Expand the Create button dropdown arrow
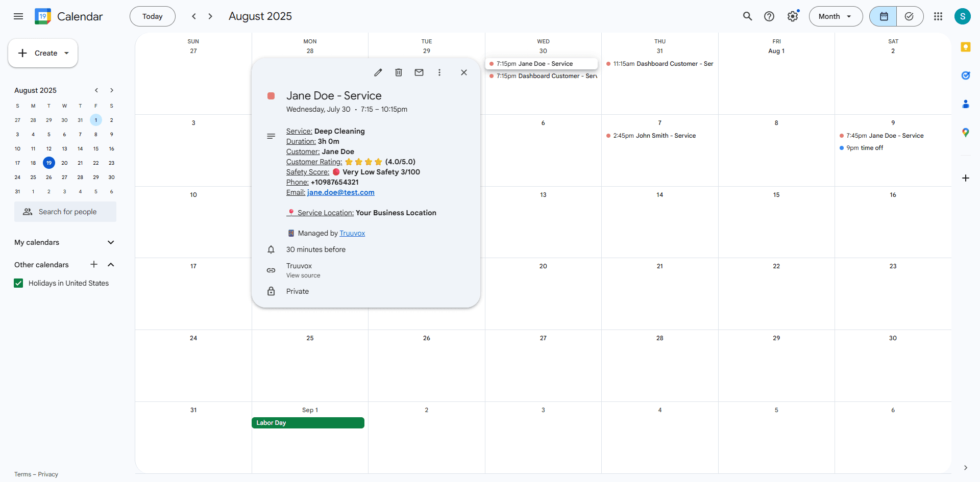980x482 pixels. pyautogui.click(x=66, y=53)
